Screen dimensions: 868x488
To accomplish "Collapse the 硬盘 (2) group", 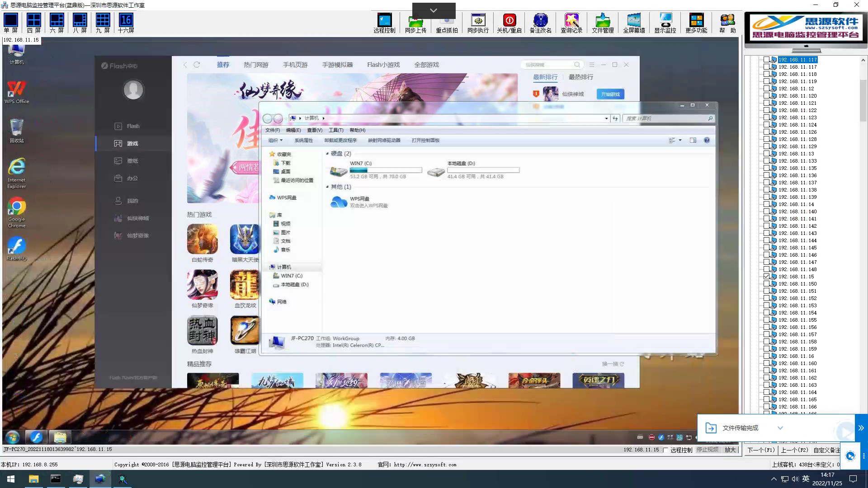I will coord(327,154).
